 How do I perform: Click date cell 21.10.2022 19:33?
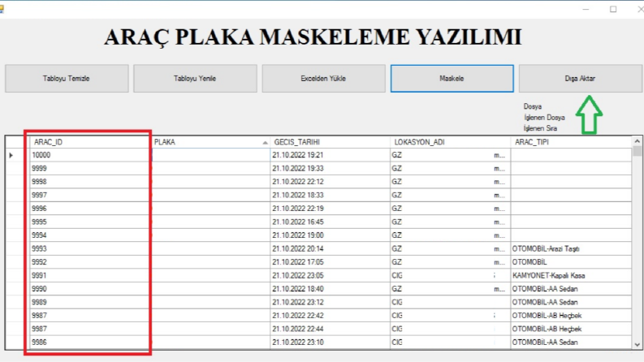click(331, 168)
